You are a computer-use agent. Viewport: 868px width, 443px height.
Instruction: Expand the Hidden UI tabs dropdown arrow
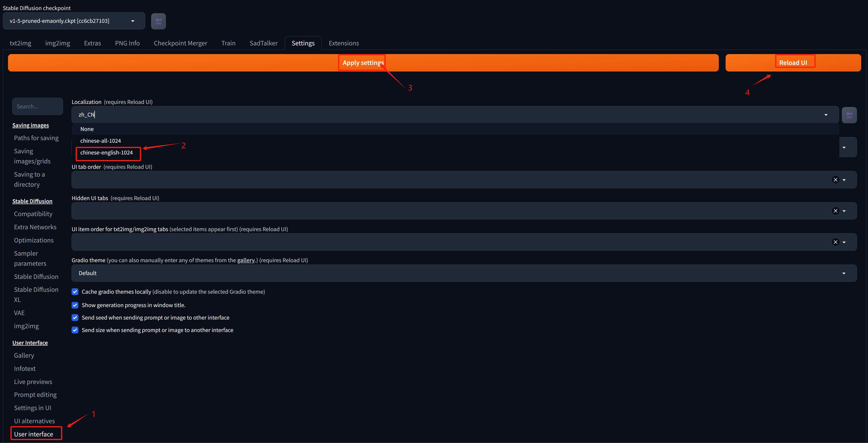click(844, 211)
